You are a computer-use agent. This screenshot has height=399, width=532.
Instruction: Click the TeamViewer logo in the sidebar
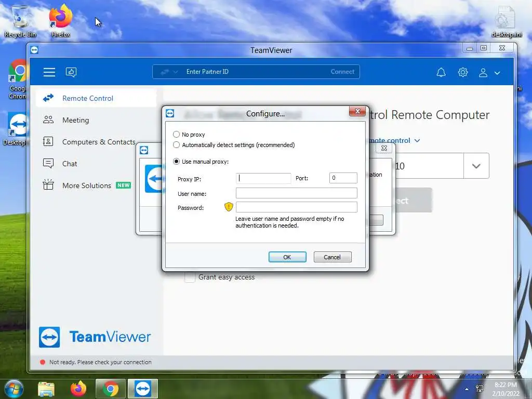pyautogui.click(x=95, y=337)
